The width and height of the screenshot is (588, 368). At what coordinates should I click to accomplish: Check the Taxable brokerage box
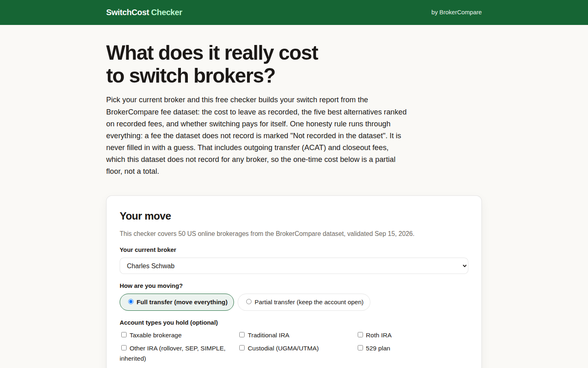tap(124, 335)
